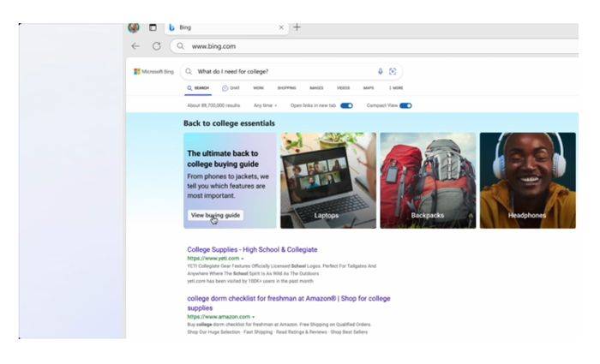Select the Search tab
The width and height of the screenshot is (600, 364).
198,88
